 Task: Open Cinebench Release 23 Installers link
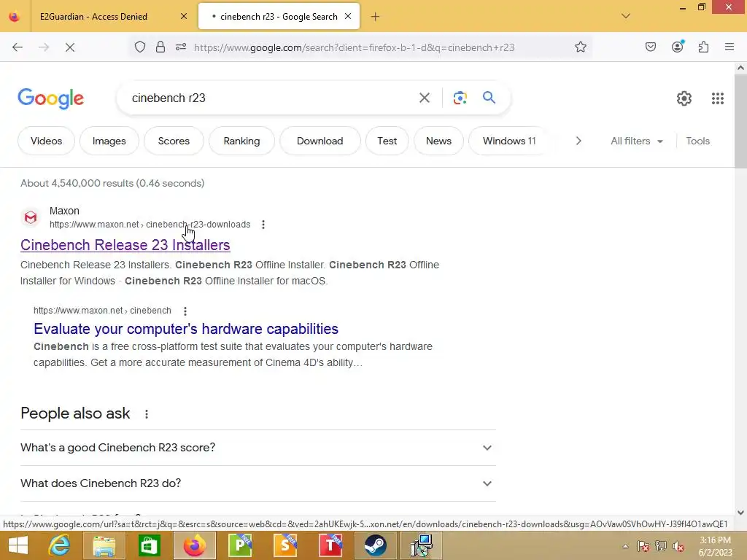pos(125,245)
